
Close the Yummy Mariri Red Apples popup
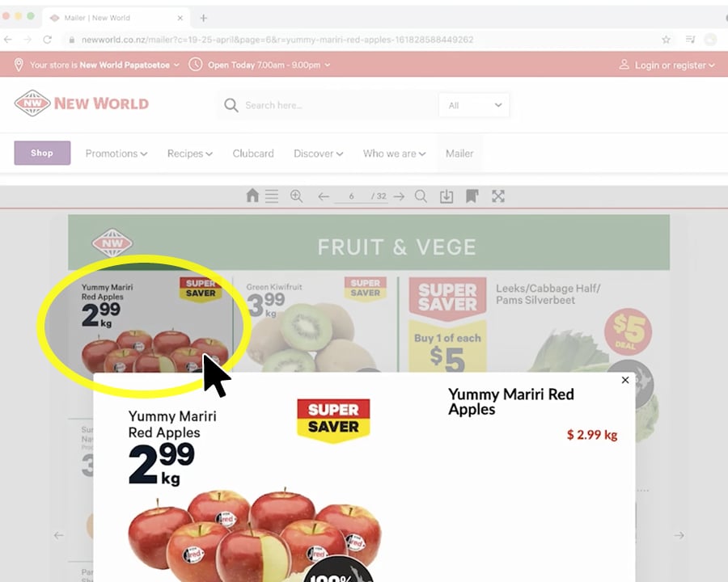(625, 380)
